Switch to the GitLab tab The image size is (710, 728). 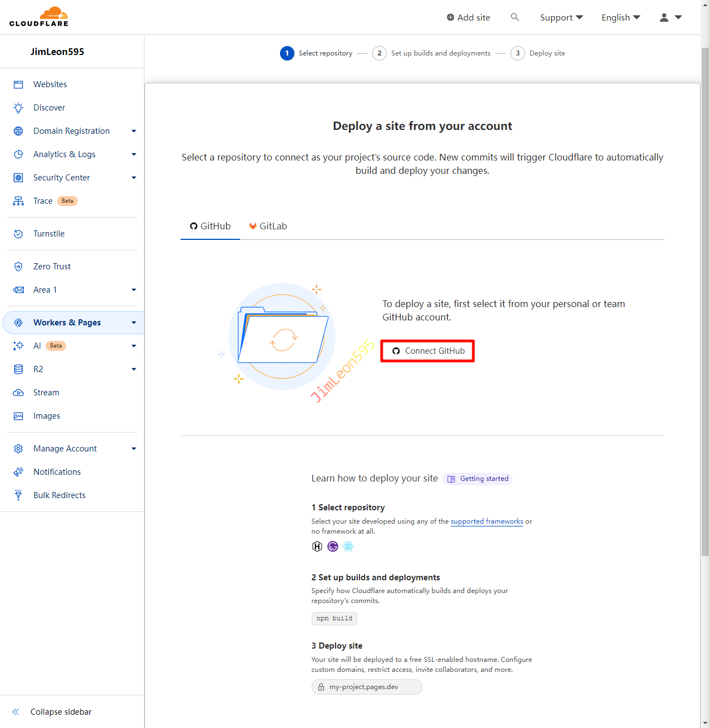[x=268, y=226]
